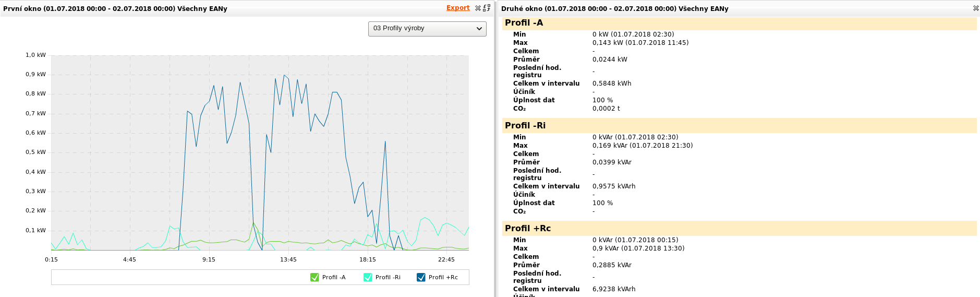980x297 pixels.
Task: Click the average 0,0399 kVAr
Action: (x=612, y=162)
